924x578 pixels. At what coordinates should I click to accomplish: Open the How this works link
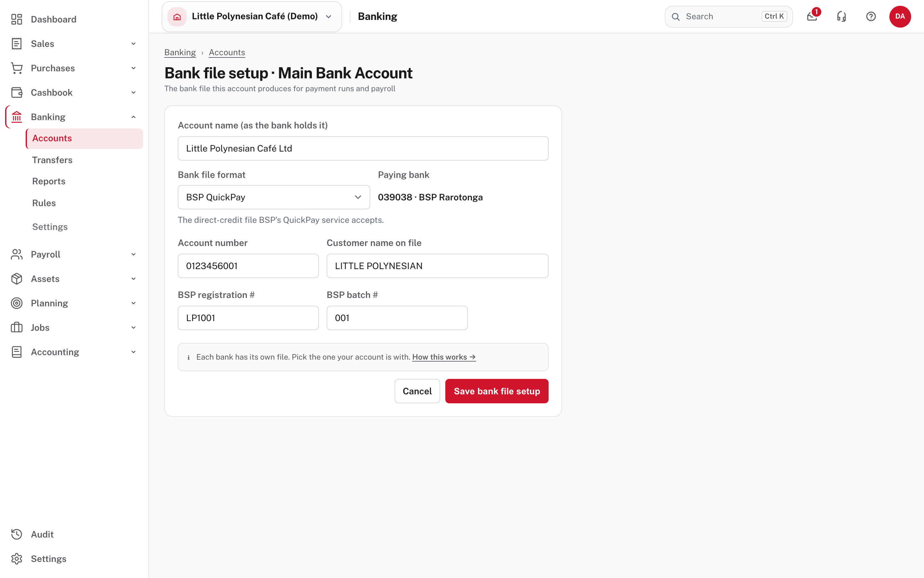pos(444,357)
